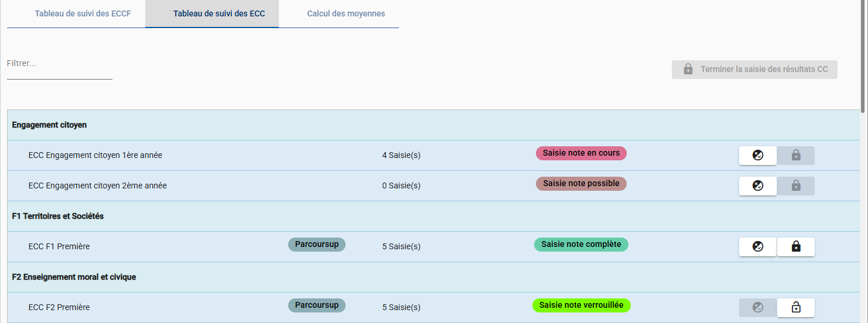This screenshot has height=323, width=868.
Task: Unlock grade entry for ECC F2 Première
Action: click(x=796, y=307)
